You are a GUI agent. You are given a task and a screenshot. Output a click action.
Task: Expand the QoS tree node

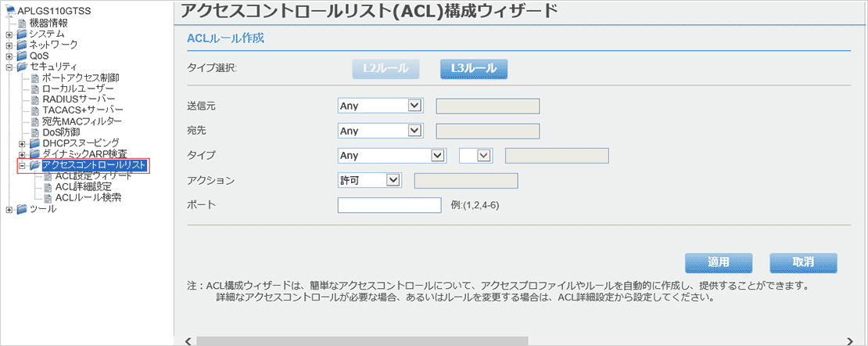pyautogui.click(x=9, y=56)
